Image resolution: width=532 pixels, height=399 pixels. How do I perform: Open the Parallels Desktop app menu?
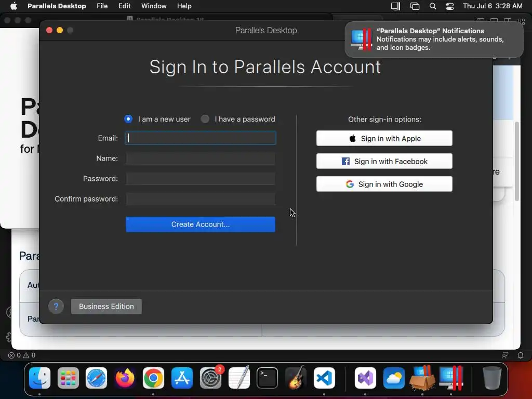[57, 6]
